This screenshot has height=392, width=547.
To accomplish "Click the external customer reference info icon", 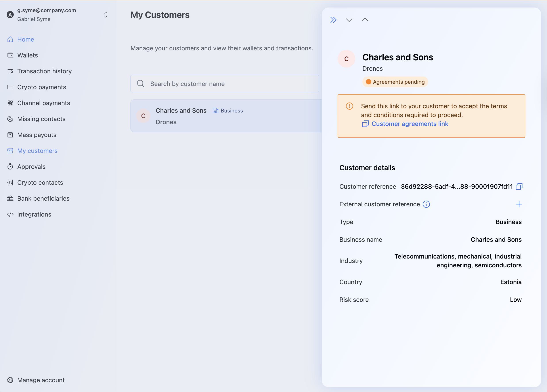I will click(426, 204).
